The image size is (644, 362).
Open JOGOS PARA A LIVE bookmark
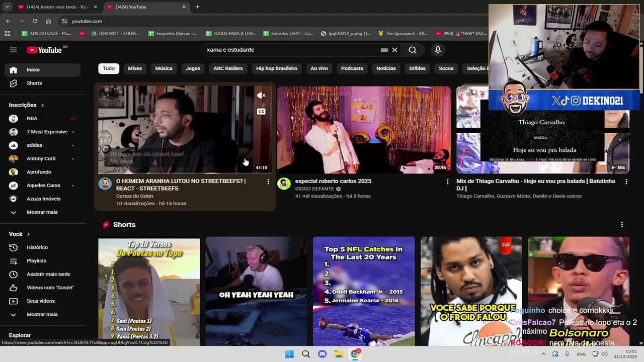(x=231, y=34)
